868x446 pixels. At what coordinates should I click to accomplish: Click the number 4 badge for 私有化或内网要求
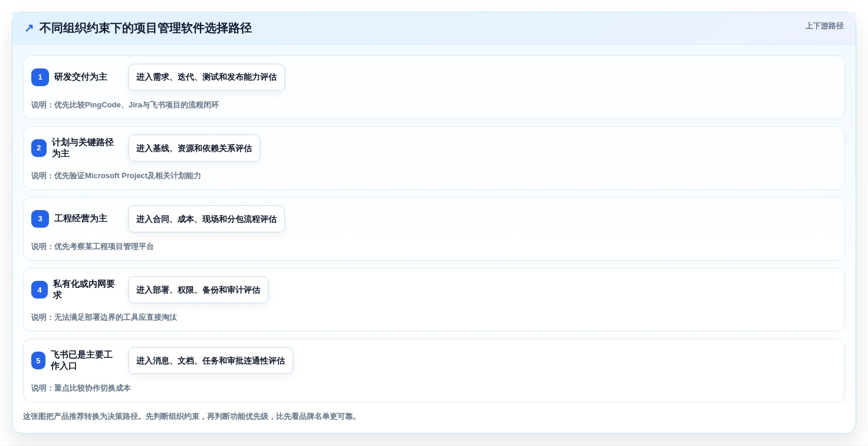[x=40, y=290]
